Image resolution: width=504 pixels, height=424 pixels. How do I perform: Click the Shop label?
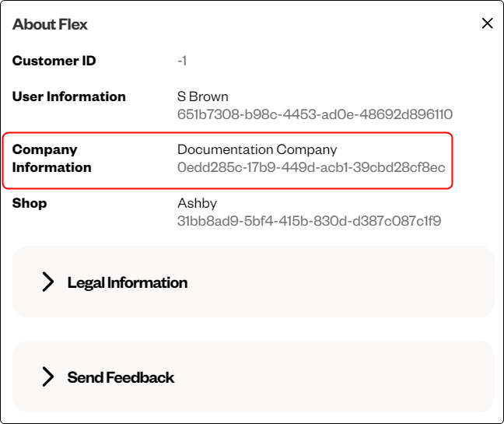pos(30,203)
